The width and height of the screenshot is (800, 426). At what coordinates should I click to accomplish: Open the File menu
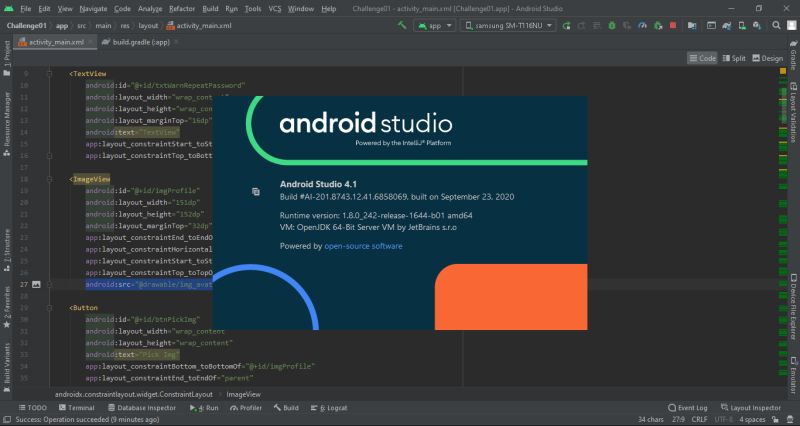[26, 9]
